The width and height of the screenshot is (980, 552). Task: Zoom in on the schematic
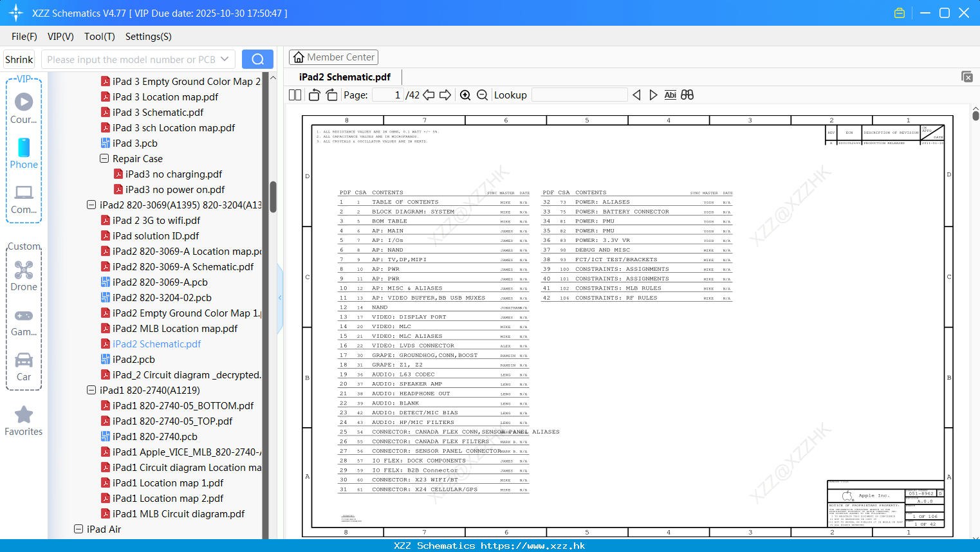[x=465, y=95]
